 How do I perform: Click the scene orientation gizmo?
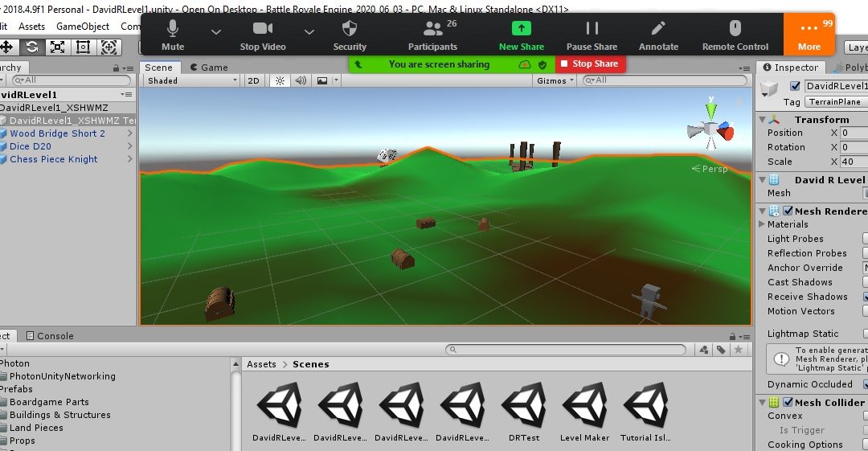pyautogui.click(x=710, y=129)
